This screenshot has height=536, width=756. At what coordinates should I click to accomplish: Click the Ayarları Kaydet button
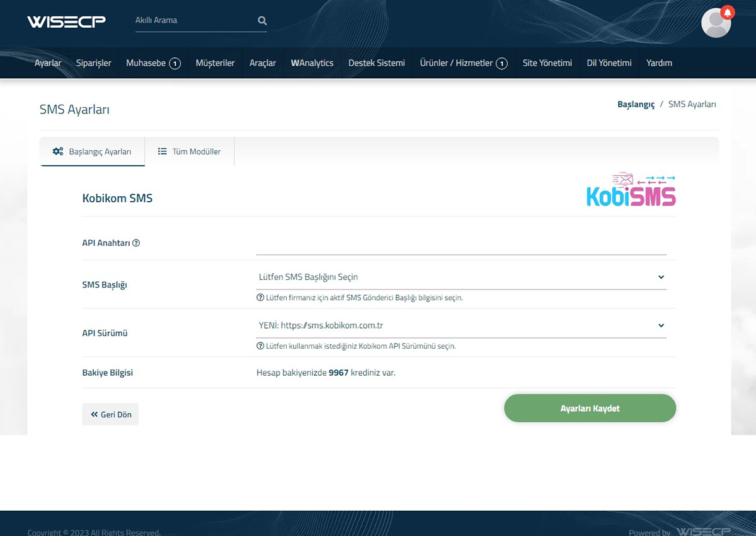point(590,409)
